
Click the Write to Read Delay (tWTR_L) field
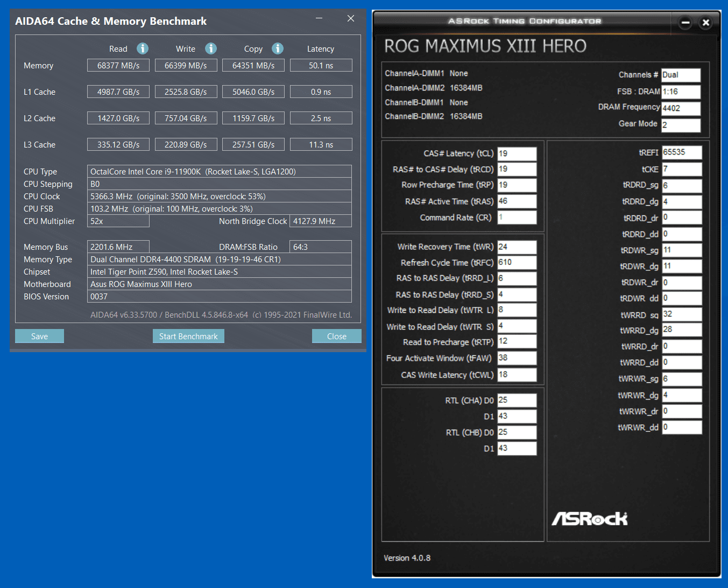pos(517,310)
